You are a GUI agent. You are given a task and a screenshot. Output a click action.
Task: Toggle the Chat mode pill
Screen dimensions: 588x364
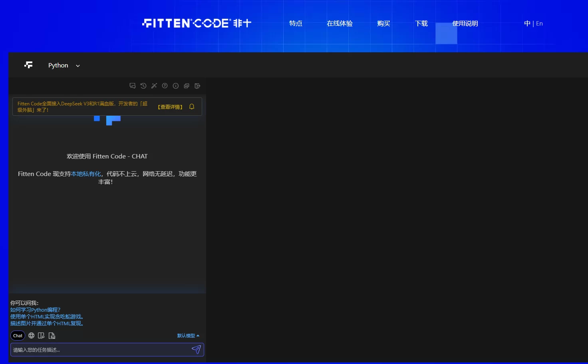[x=18, y=336]
